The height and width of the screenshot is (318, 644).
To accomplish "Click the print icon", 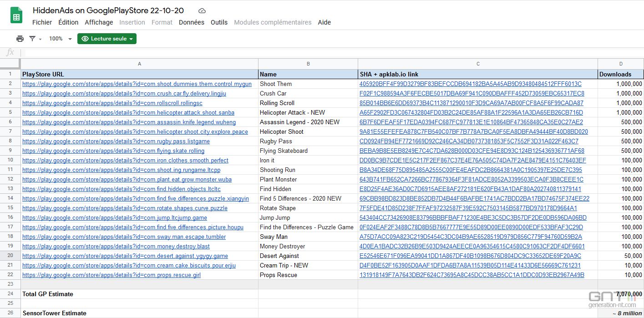I will 20,39.
